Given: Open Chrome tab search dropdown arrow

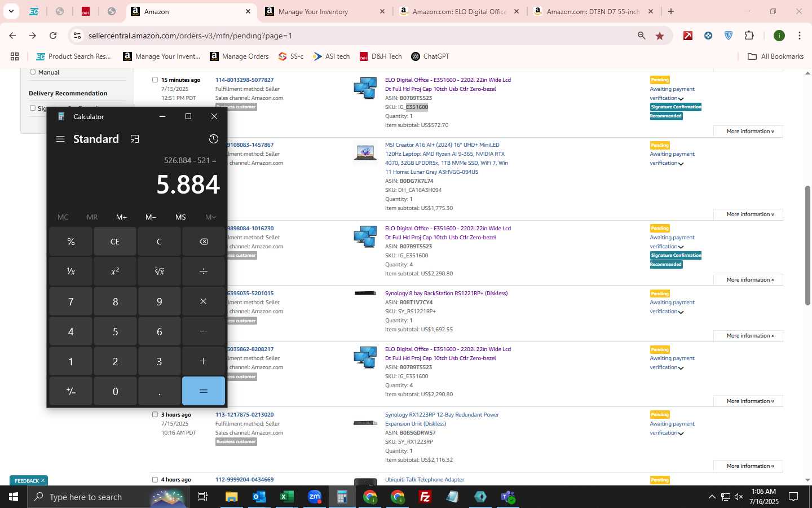Looking at the screenshot, I should 11,11.
